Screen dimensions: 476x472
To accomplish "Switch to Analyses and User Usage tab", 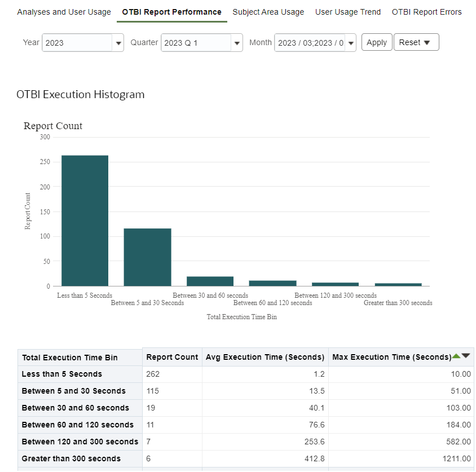I will point(64,12).
